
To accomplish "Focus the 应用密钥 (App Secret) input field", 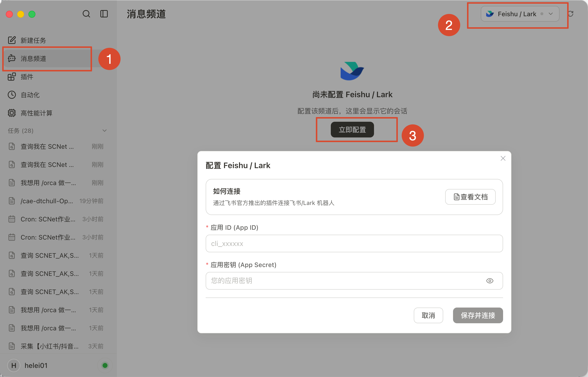I will click(354, 281).
